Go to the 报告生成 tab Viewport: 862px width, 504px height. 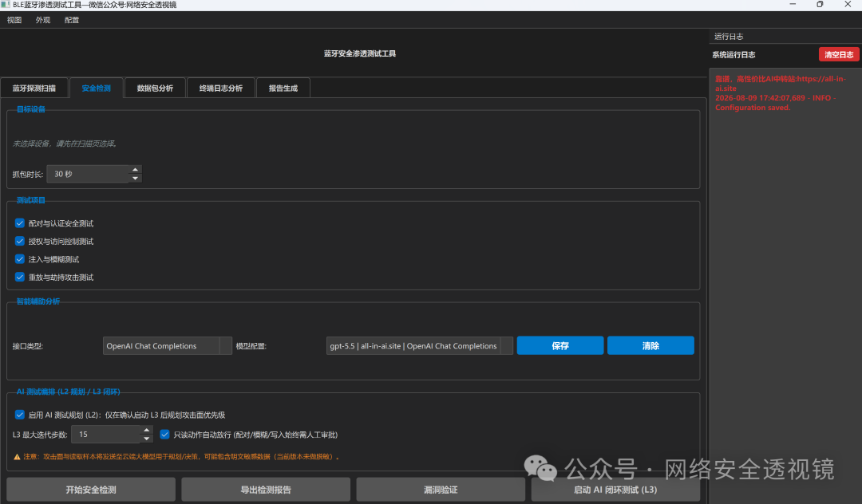tap(283, 88)
